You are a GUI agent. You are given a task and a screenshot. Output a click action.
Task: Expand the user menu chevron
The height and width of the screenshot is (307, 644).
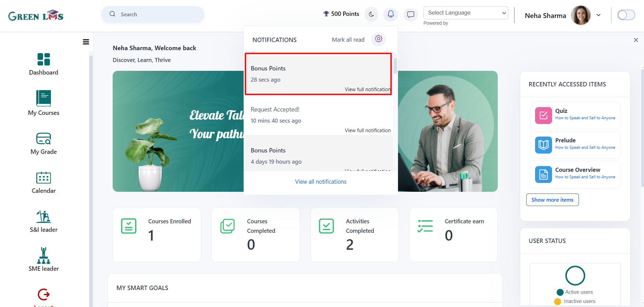click(599, 15)
